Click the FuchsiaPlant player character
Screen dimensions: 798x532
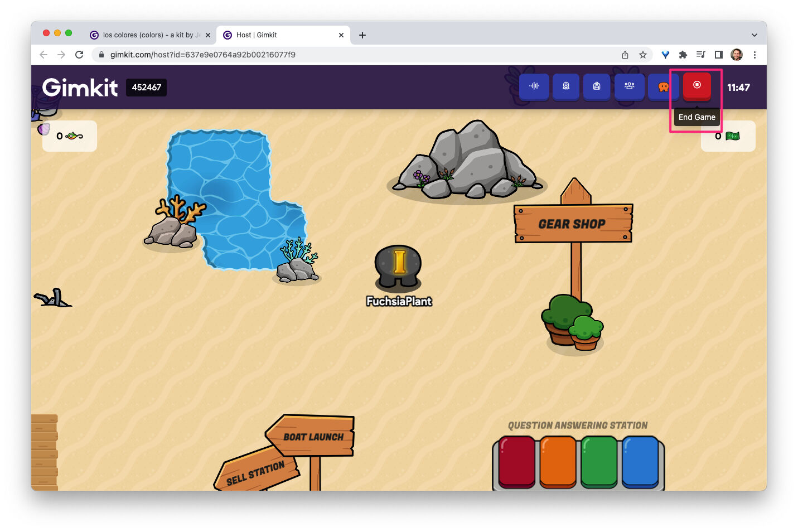[x=398, y=269]
